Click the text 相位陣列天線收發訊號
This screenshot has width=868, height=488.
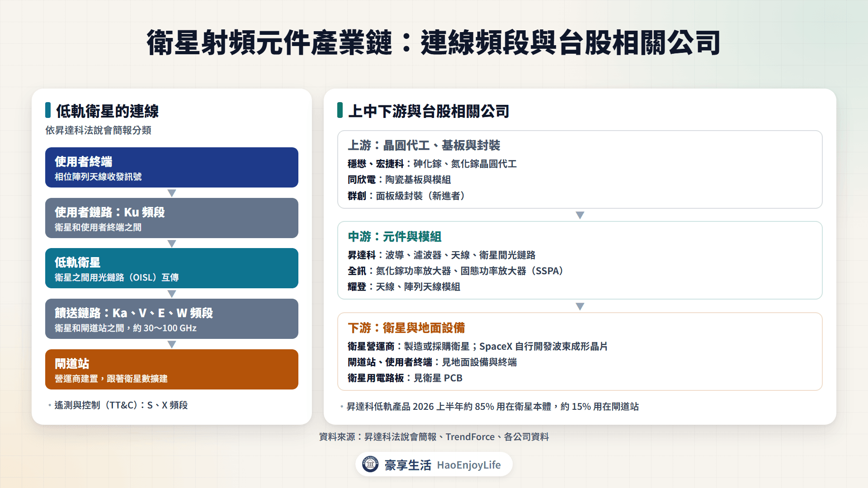pyautogui.click(x=98, y=177)
